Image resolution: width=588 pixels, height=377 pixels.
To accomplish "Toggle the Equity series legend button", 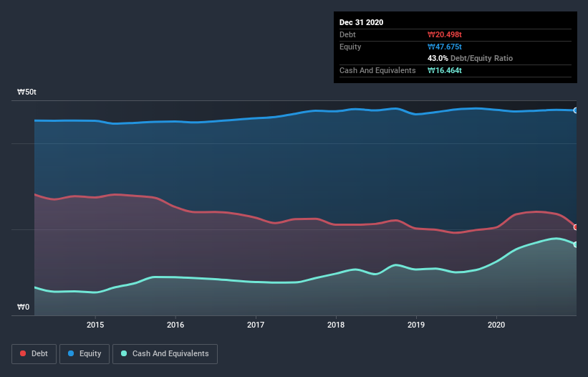I will [x=85, y=354].
